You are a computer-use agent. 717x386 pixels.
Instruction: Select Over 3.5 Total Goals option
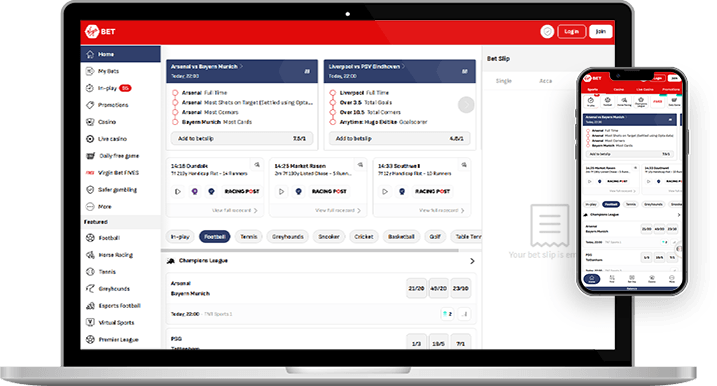(x=333, y=102)
